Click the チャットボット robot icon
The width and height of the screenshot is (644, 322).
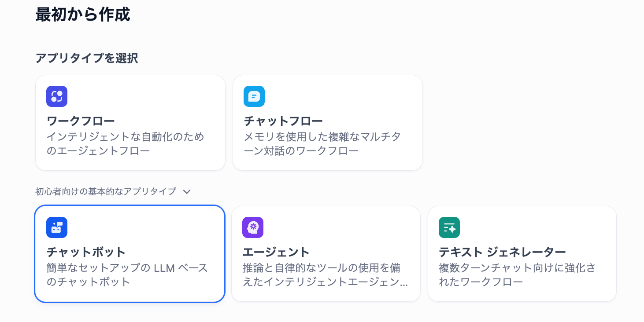click(x=57, y=227)
